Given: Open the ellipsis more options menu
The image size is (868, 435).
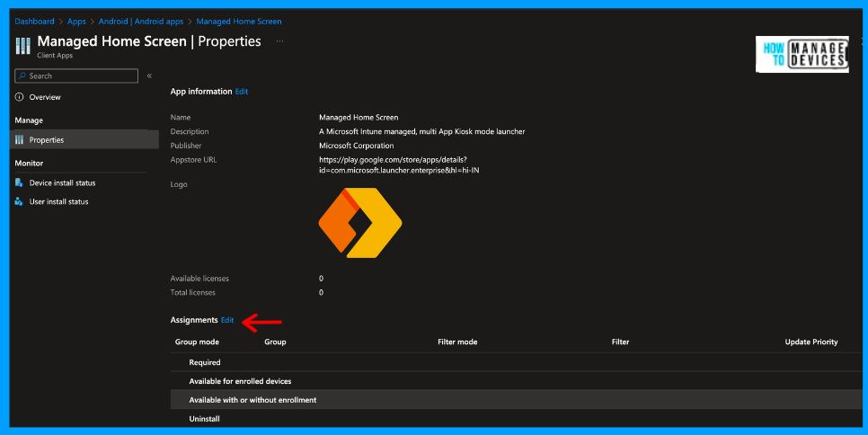Looking at the screenshot, I should 280,41.
